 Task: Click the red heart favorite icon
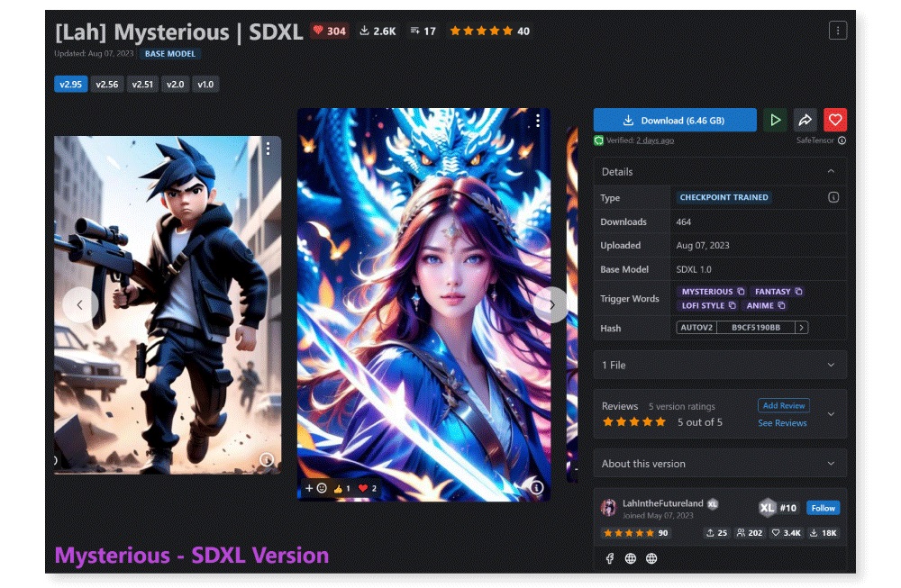[835, 120]
